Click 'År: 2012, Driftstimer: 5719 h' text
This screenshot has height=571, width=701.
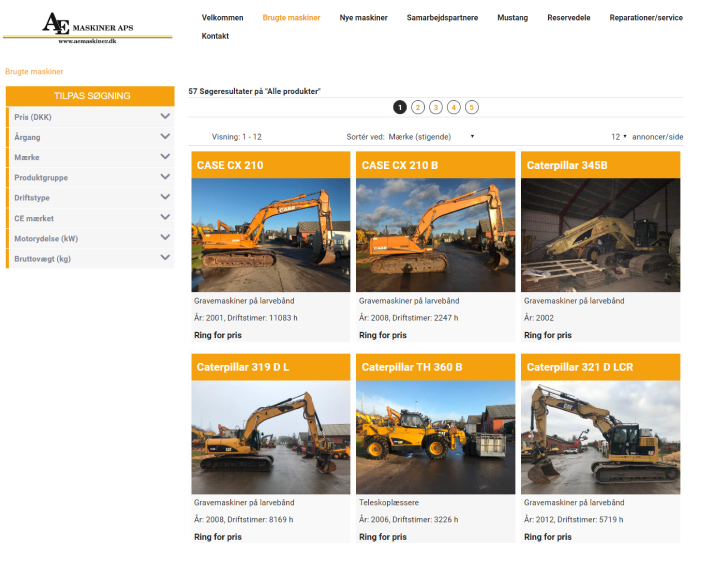click(574, 520)
